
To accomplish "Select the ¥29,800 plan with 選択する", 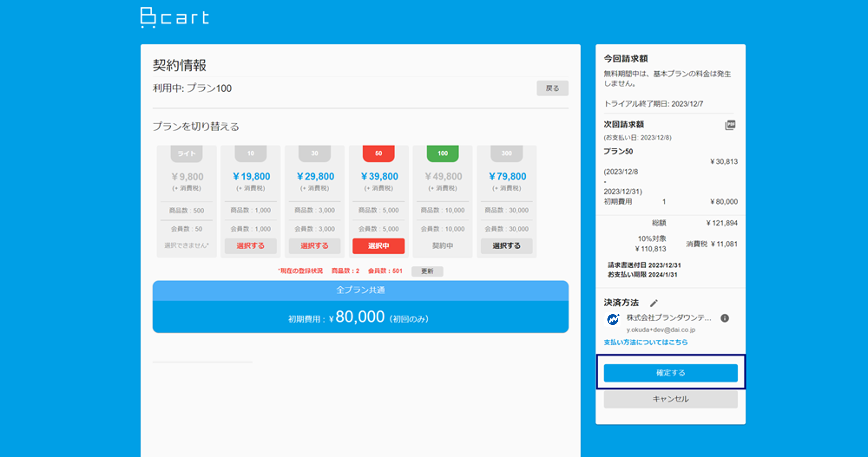I will tap(314, 246).
